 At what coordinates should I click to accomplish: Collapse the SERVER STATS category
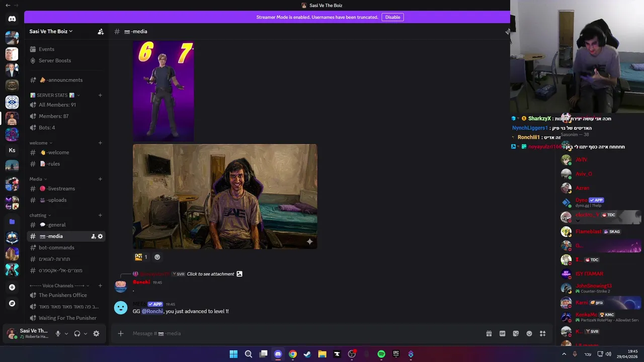55,95
